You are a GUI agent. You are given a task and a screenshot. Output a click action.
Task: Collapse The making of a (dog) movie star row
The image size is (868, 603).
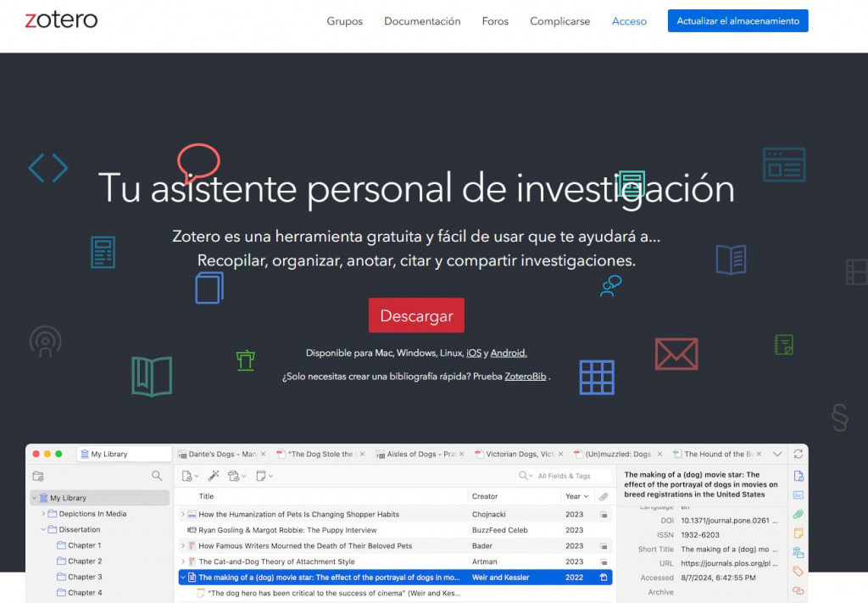pos(183,578)
